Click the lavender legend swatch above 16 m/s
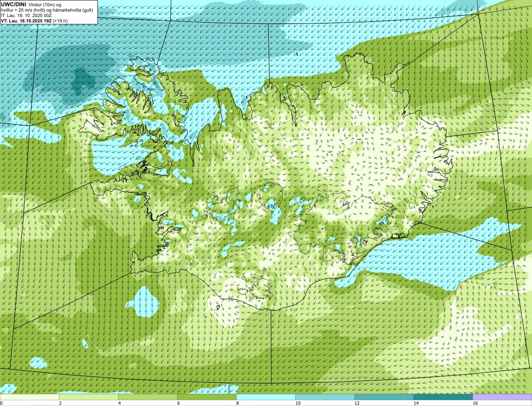Viewport: 532px width, 406px height. 502,397
